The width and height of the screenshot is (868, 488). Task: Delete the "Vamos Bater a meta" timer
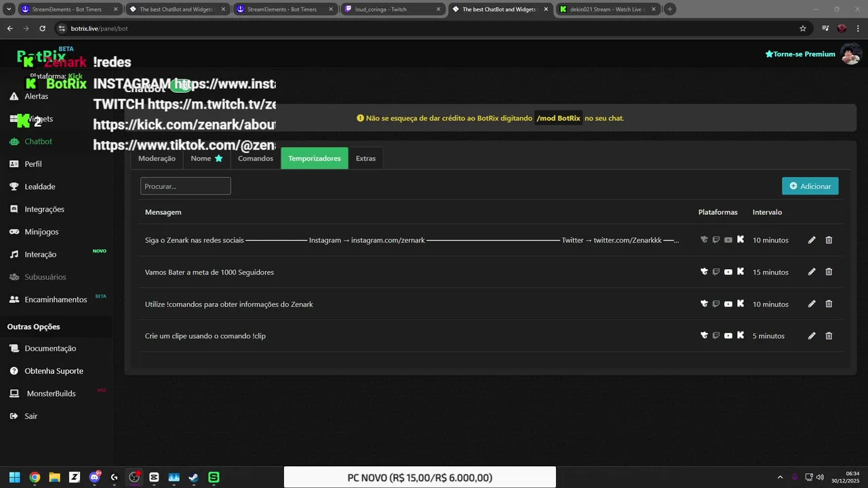(829, 272)
